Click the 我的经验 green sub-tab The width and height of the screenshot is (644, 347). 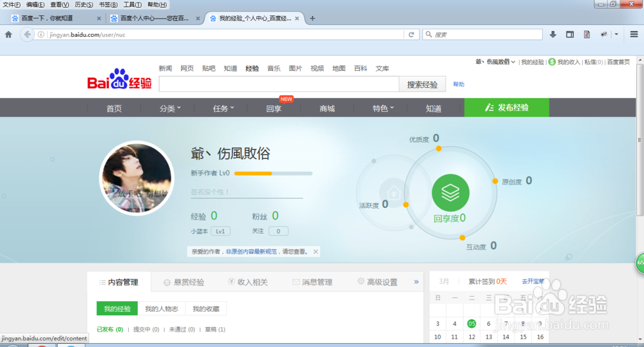click(117, 309)
